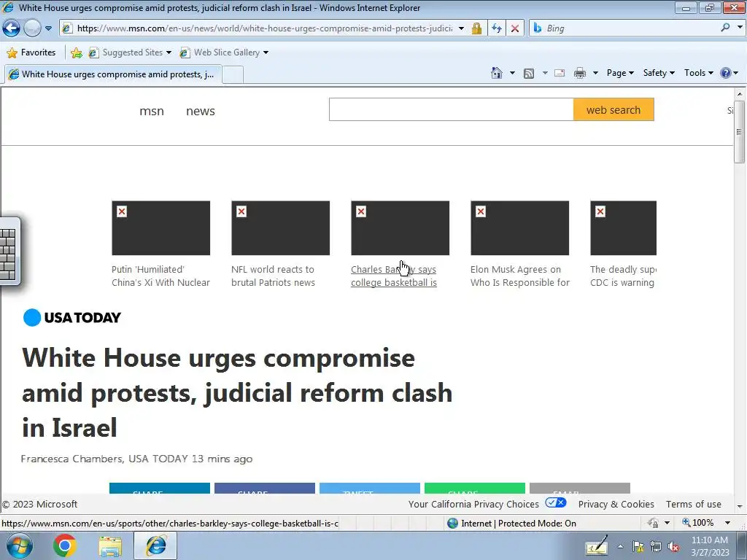Open the NFL world reacts thumbnail

click(x=280, y=227)
